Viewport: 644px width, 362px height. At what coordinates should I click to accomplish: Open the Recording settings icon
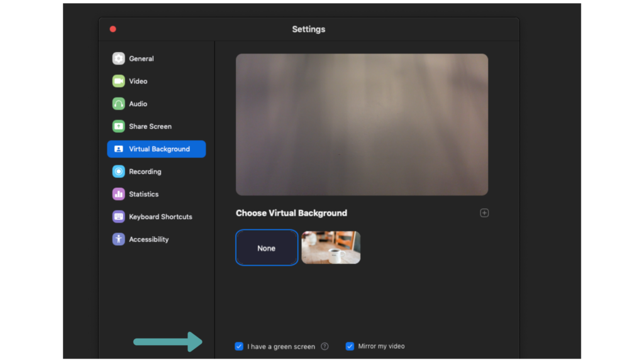coord(118,172)
